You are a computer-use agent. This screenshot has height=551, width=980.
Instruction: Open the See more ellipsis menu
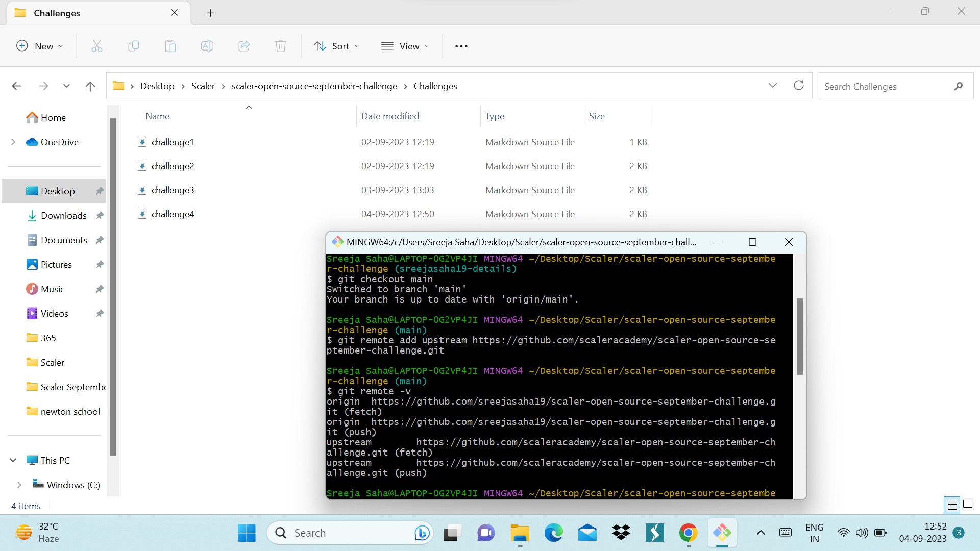tap(461, 46)
